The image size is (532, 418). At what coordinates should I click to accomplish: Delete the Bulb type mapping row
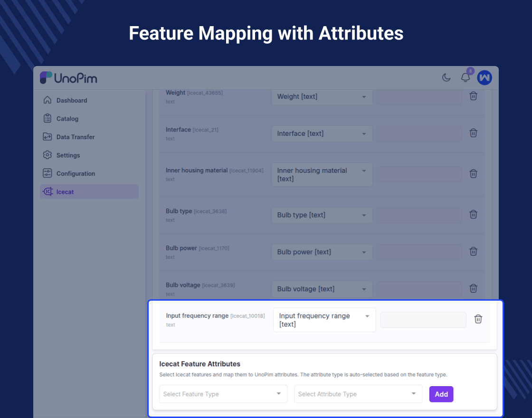(473, 214)
